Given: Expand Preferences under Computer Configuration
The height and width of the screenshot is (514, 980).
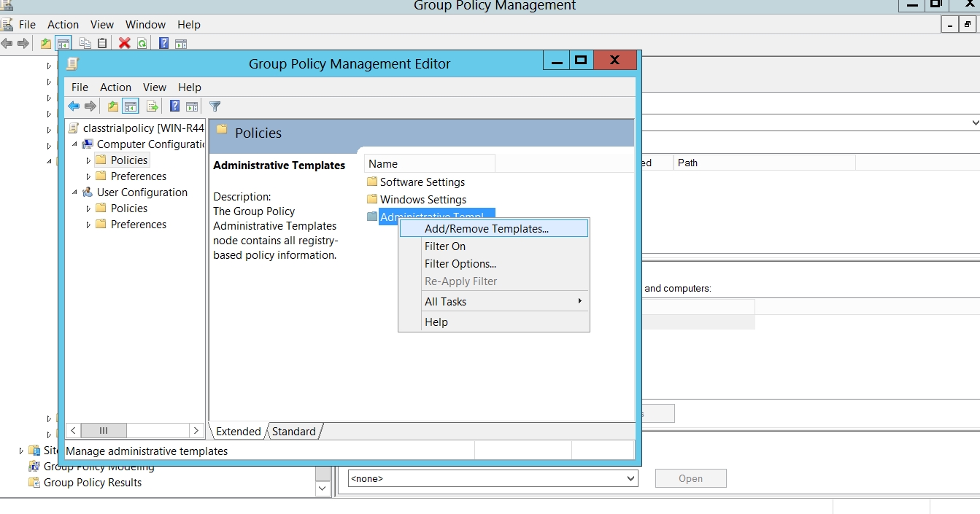Looking at the screenshot, I should point(89,176).
